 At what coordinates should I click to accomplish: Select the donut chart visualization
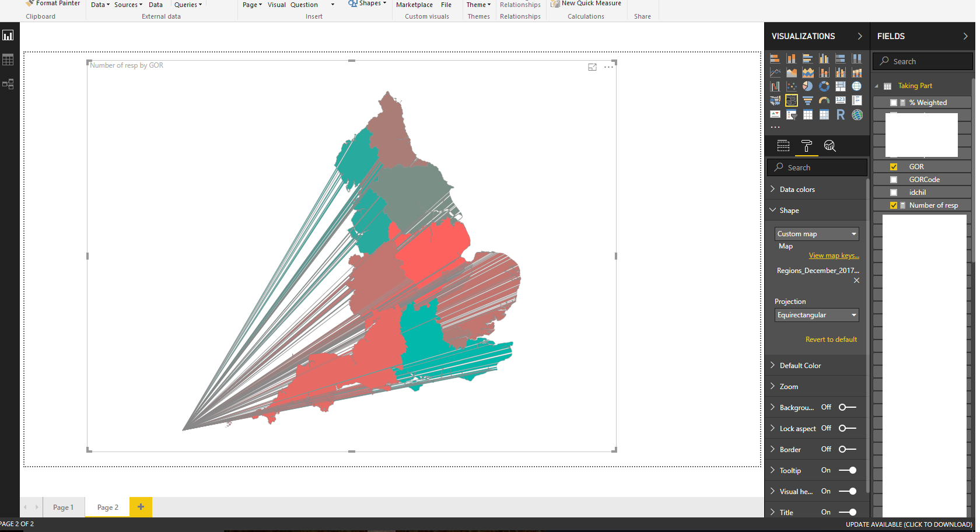824,86
